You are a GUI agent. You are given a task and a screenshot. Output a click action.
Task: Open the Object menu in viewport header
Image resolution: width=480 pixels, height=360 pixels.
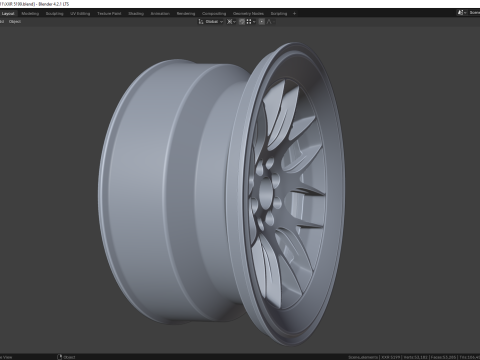point(15,22)
